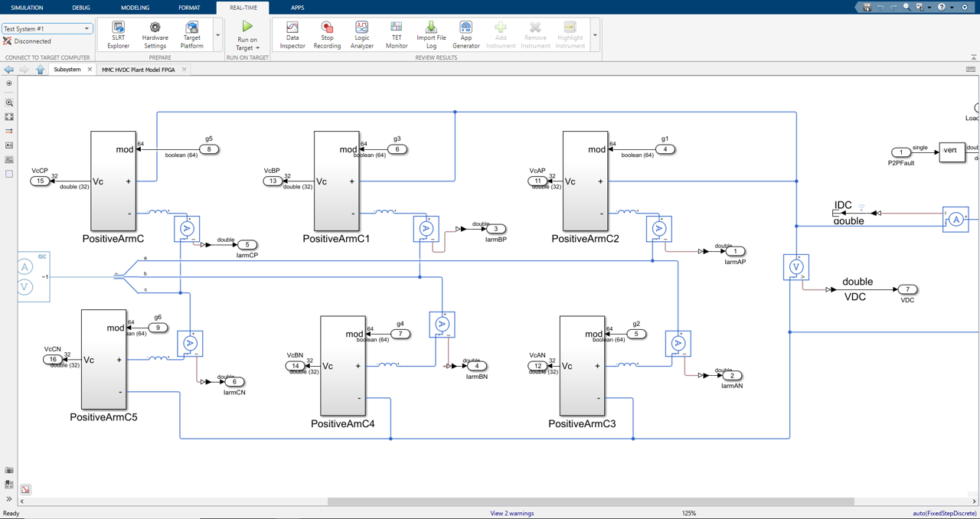The width and height of the screenshot is (980, 519).
Task: Open the TET Monitor
Action: [x=397, y=36]
